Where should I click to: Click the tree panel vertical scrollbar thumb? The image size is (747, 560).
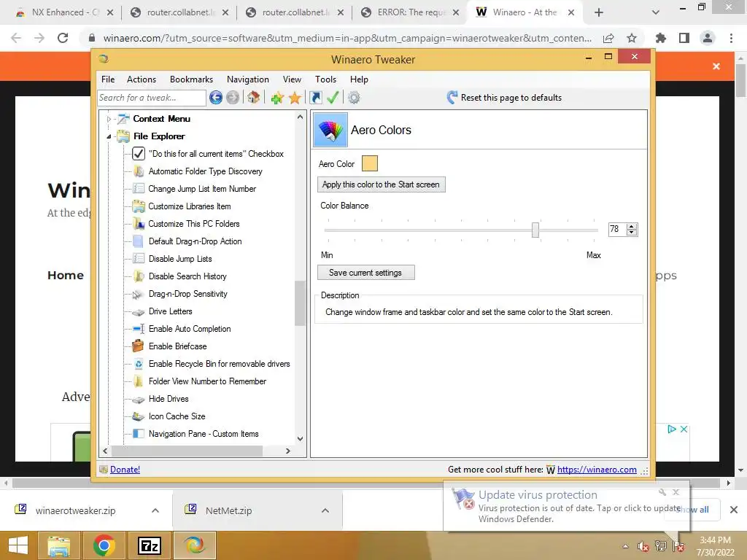300,303
